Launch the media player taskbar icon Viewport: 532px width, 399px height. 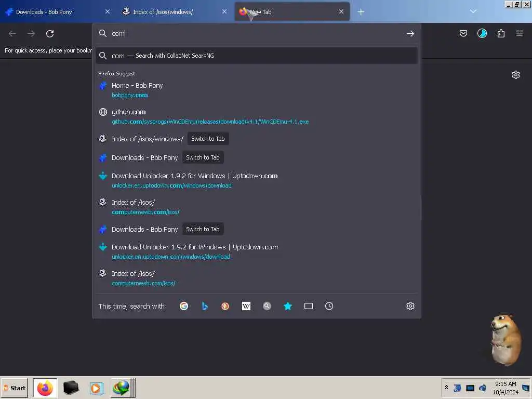96,388
